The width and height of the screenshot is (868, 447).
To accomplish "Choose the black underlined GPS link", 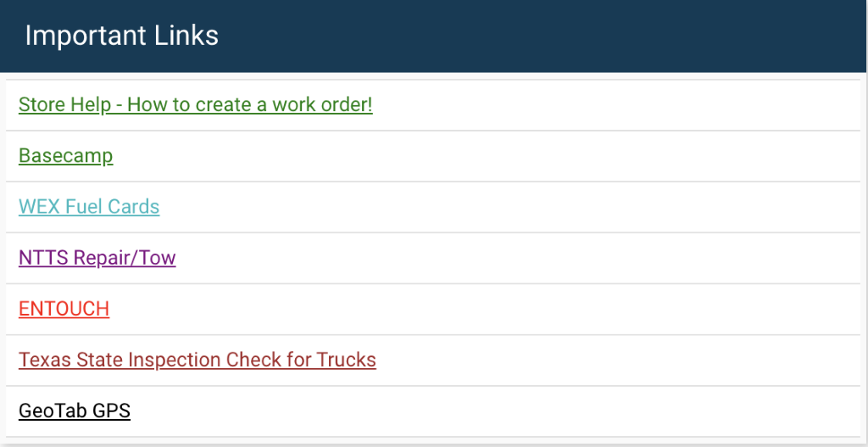I will 75,411.
